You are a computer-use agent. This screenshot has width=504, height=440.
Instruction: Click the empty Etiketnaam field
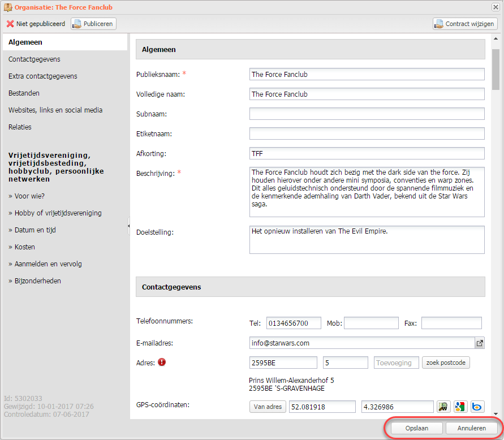(x=367, y=133)
